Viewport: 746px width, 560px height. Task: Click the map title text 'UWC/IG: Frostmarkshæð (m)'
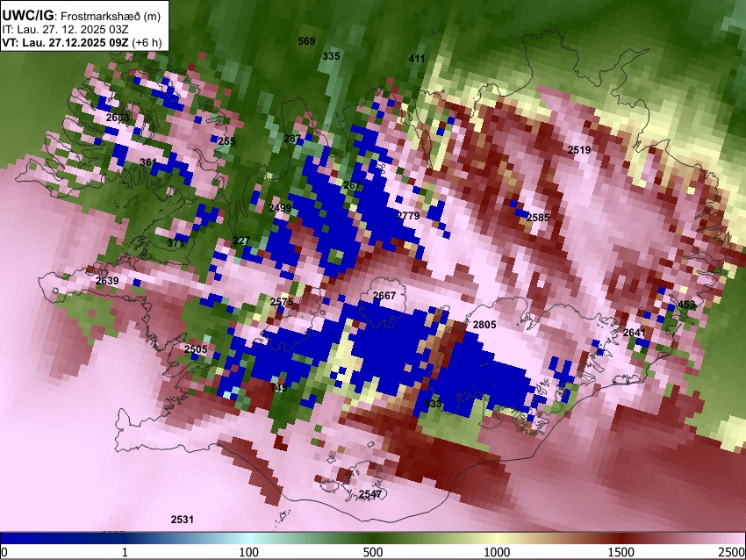pyautogui.click(x=82, y=16)
